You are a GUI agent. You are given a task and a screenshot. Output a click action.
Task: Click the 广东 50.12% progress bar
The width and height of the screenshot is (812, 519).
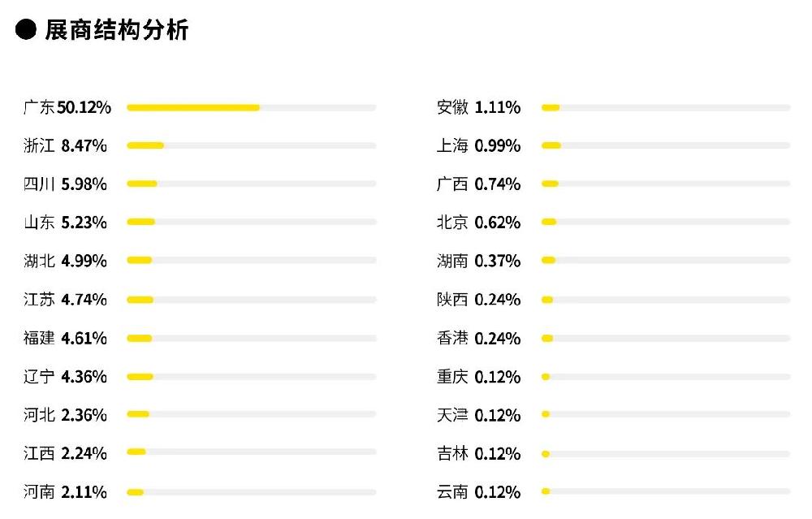coord(251,108)
